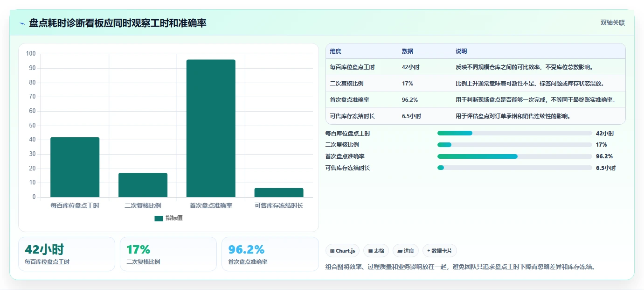
Task: Click table cell 二次复核比例
Action: tap(346, 84)
